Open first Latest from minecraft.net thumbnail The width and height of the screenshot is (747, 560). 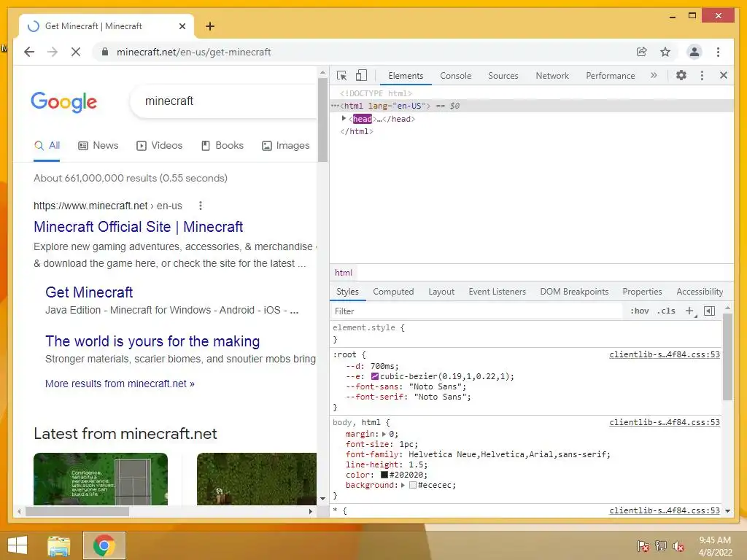(101, 478)
